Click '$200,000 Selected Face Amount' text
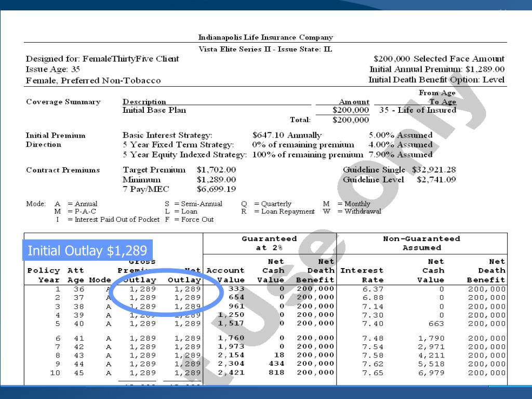 pyautogui.click(x=438, y=59)
